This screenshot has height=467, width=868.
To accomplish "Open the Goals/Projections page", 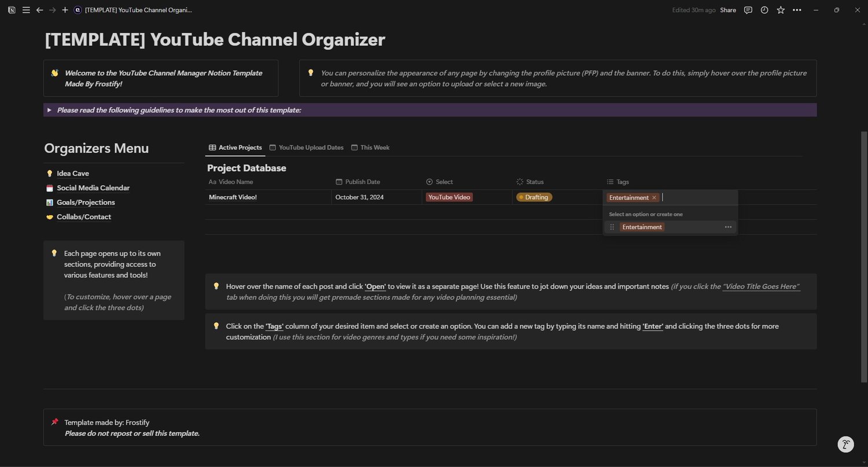I will tap(86, 203).
